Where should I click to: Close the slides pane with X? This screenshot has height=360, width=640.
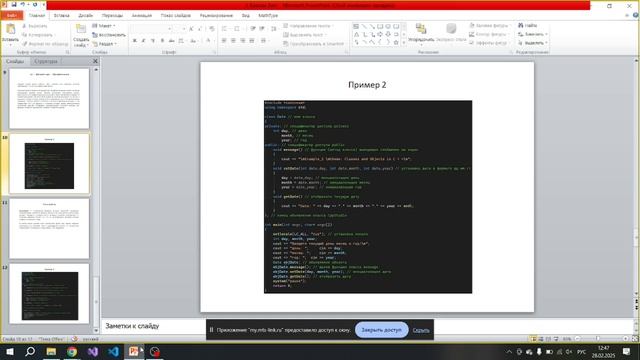pos(95,61)
